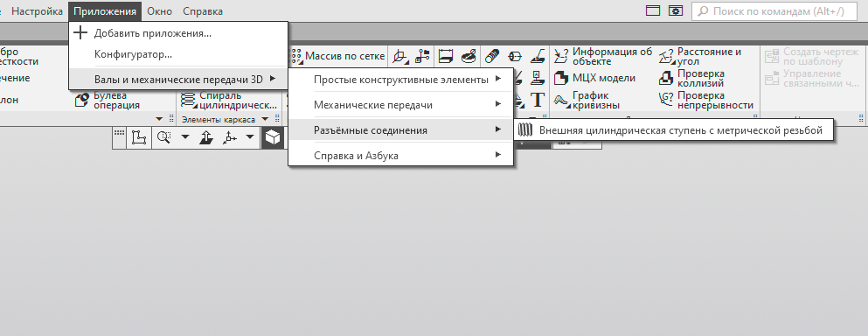
Task: Select the Text (T) tool
Action: (538, 100)
